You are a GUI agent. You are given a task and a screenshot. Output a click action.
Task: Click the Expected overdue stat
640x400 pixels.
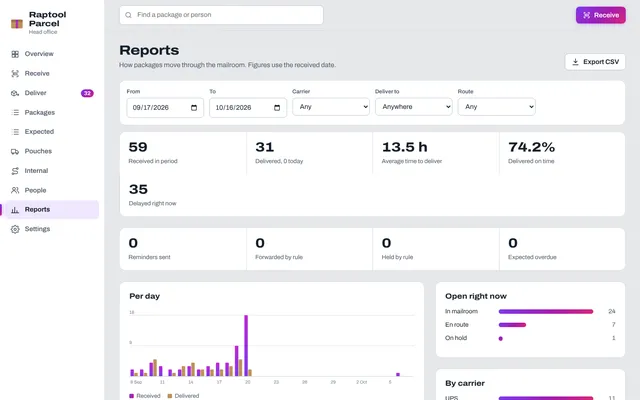(x=562, y=249)
